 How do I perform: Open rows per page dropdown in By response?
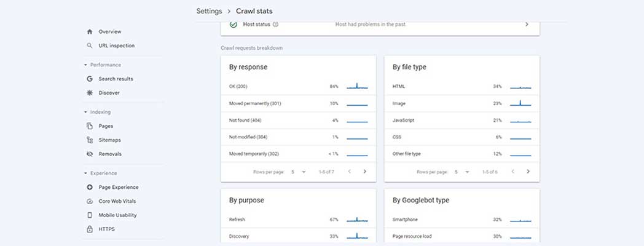click(x=299, y=172)
